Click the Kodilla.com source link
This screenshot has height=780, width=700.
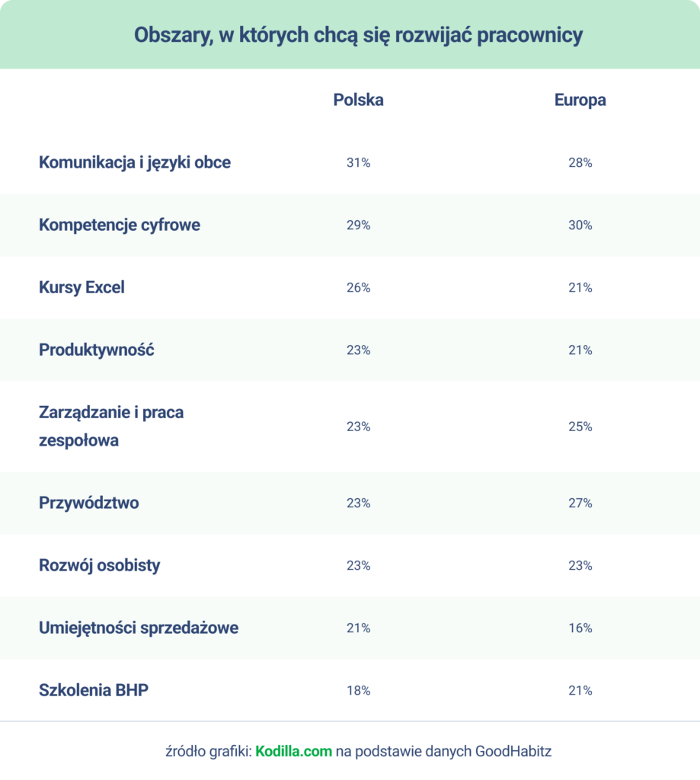point(293,751)
